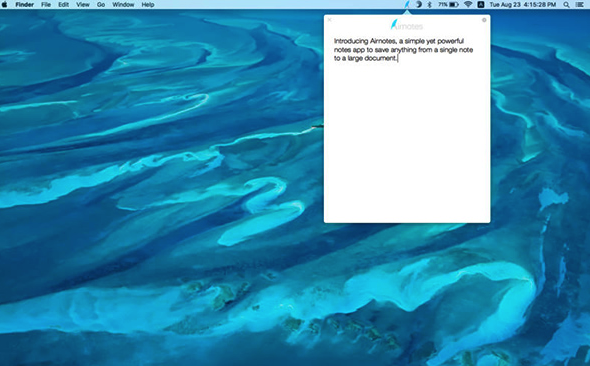Open the File menu

tap(46, 5)
